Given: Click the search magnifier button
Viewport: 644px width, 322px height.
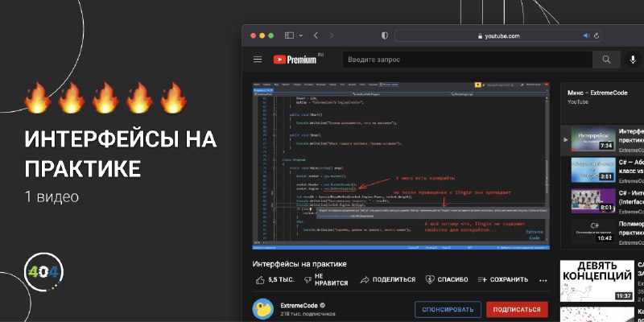Looking at the screenshot, I should coord(606,60).
